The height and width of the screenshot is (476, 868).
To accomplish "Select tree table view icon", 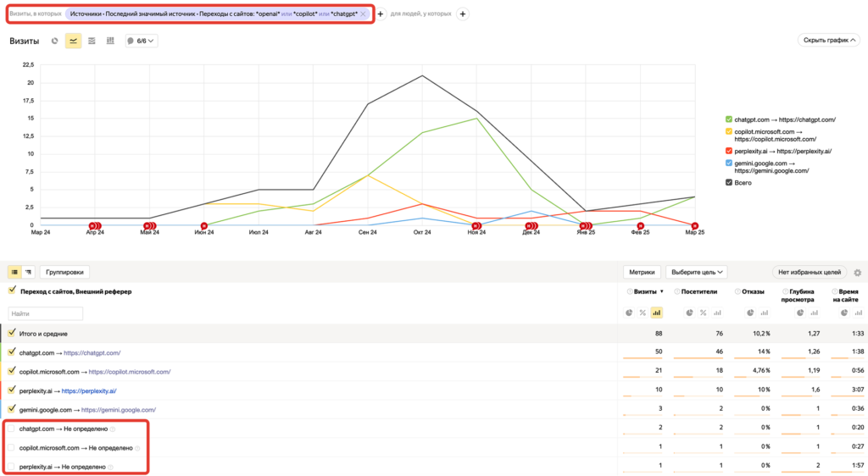I will click(28, 272).
